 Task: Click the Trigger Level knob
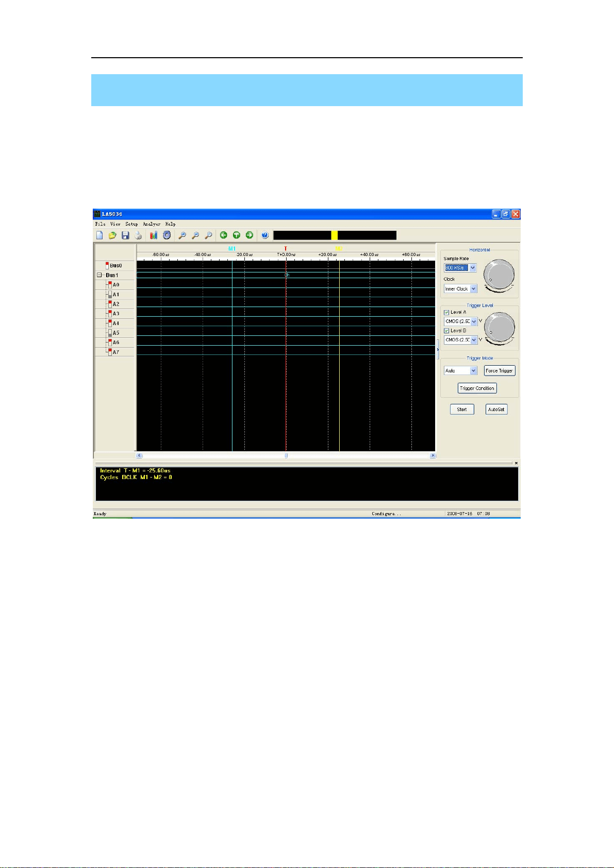(500, 328)
